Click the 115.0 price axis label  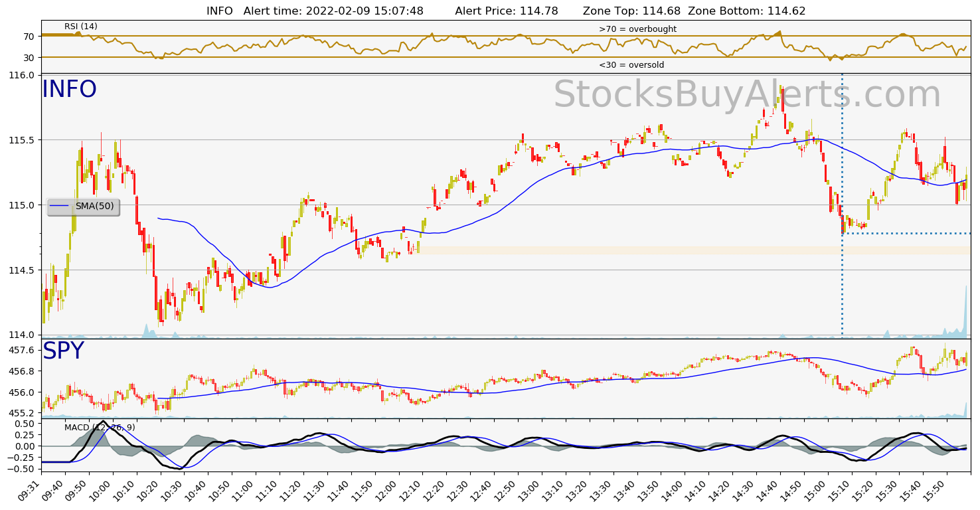(23, 205)
